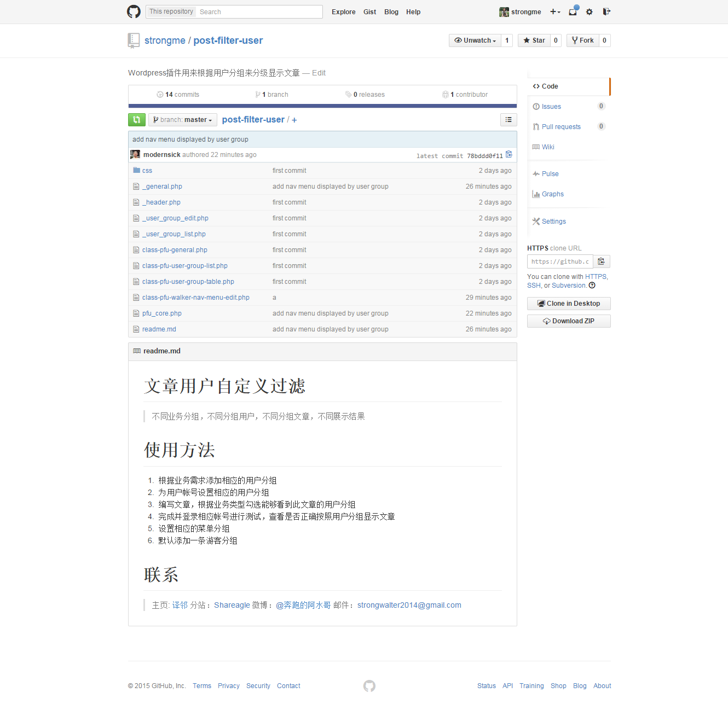
Task: Click the Unwatch dropdown button
Action: point(475,40)
